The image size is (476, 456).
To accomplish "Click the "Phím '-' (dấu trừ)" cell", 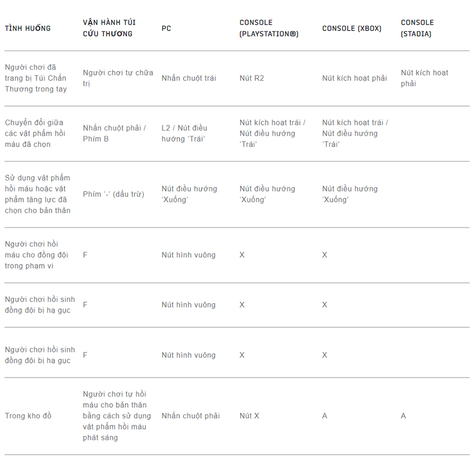I will point(114,194).
